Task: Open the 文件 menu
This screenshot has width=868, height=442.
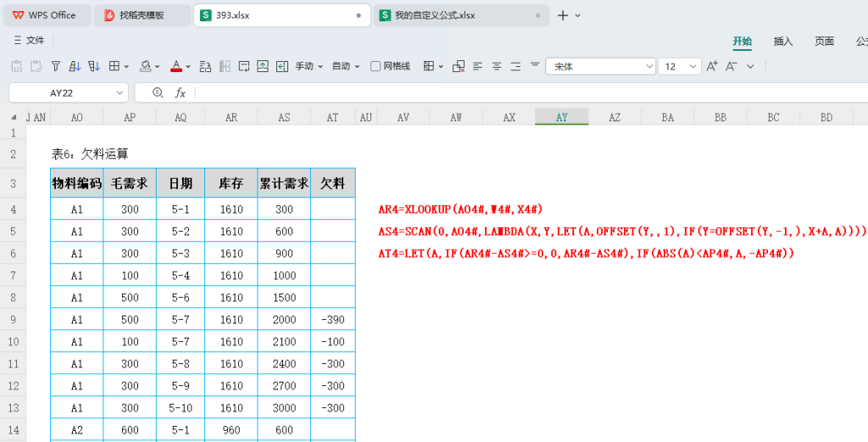Action: [29, 41]
